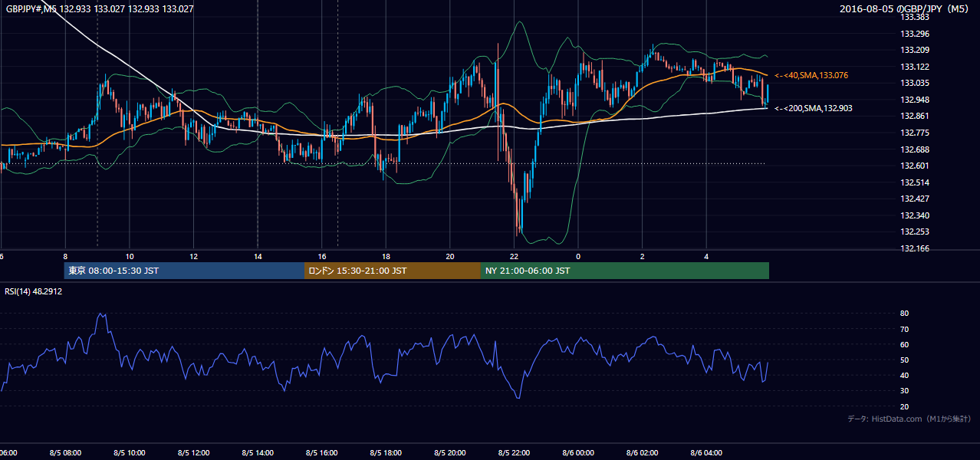Click price axis value 132.427
Screen dimensions: 980x460
coord(915,199)
